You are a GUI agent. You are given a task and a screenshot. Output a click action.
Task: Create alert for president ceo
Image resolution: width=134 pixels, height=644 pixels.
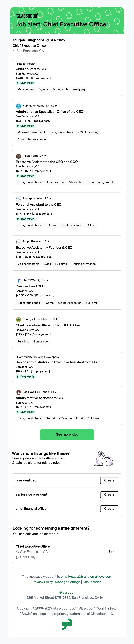pos(109,480)
